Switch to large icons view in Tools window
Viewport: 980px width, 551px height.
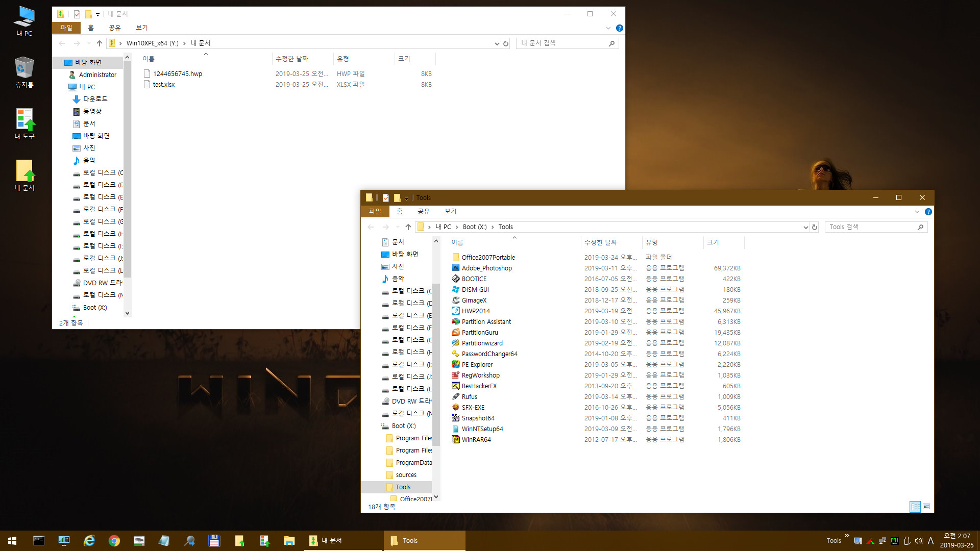[x=926, y=507]
